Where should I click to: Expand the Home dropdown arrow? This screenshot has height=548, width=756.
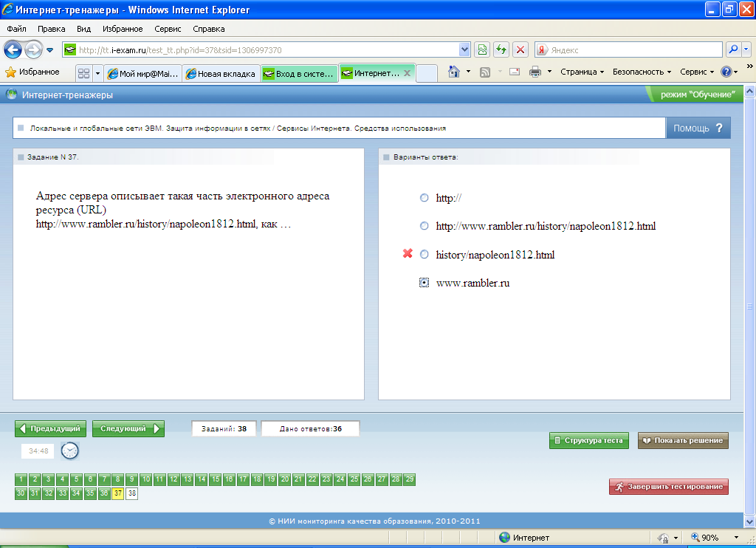pyautogui.click(x=468, y=72)
